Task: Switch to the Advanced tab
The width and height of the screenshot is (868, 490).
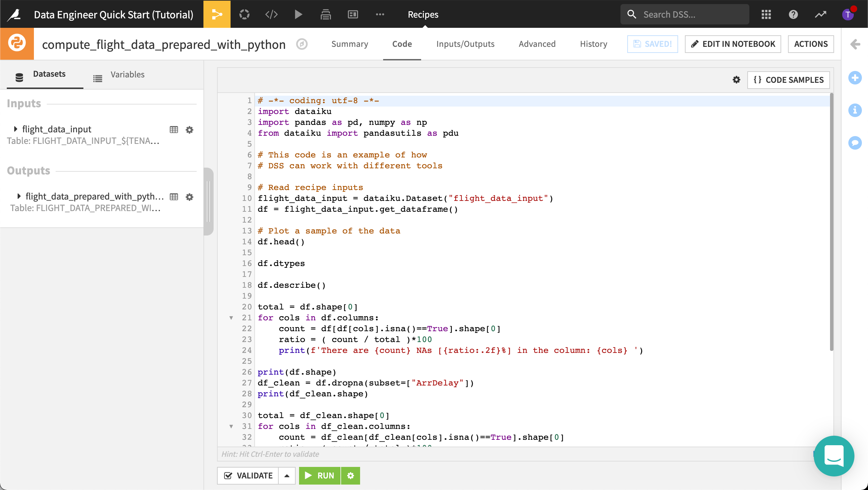Action: tap(536, 43)
